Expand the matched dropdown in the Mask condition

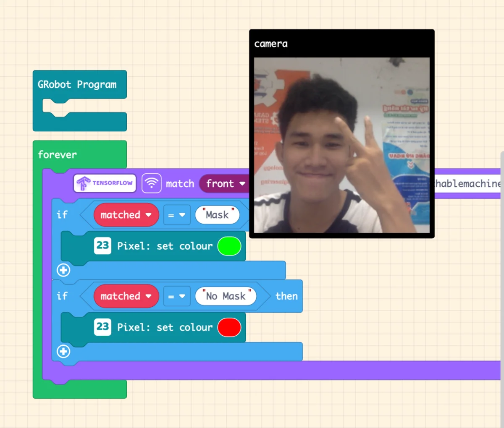(x=126, y=215)
